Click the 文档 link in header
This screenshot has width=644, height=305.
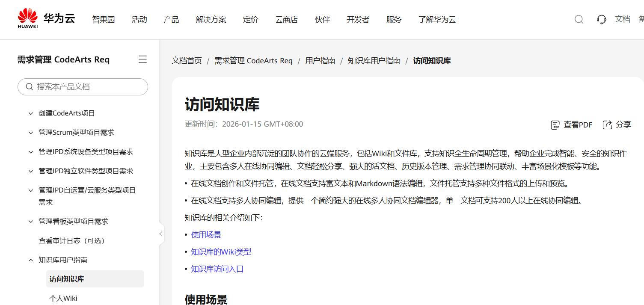point(623,19)
